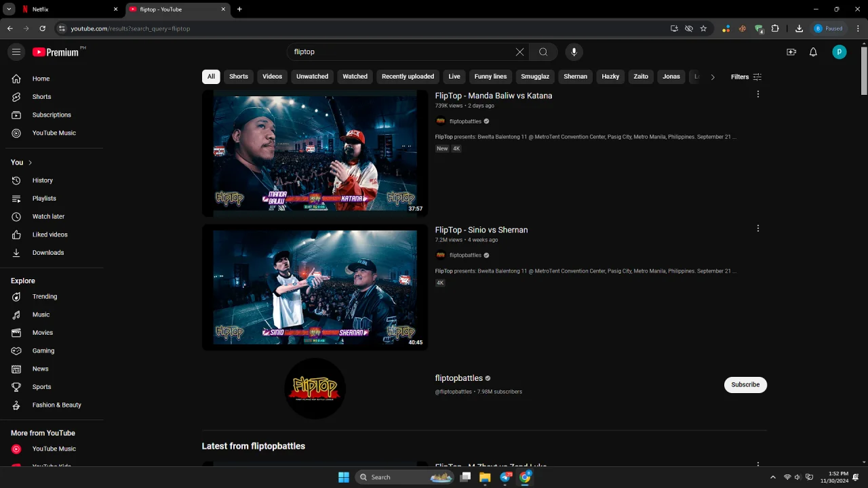Open Filters for search results
This screenshot has width=868, height=488.
746,77
